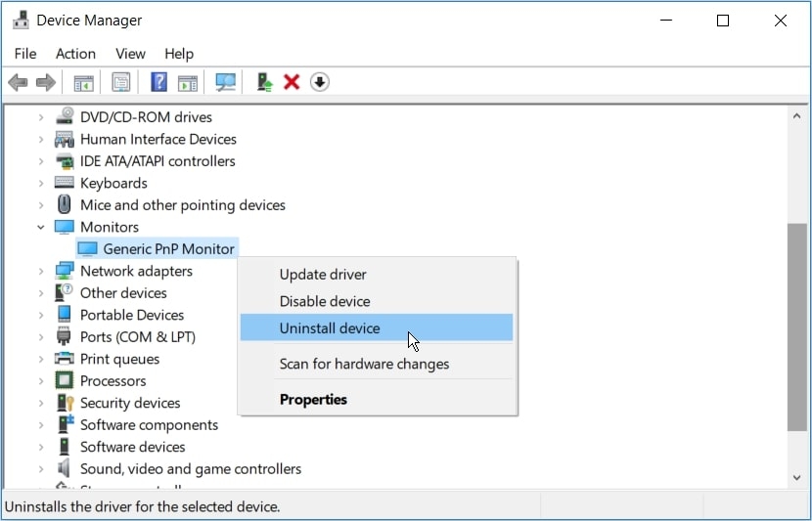The height and width of the screenshot is (521, 812).
Task: Click the red X Uninstall device icon
Action: (x=292, y=82)
